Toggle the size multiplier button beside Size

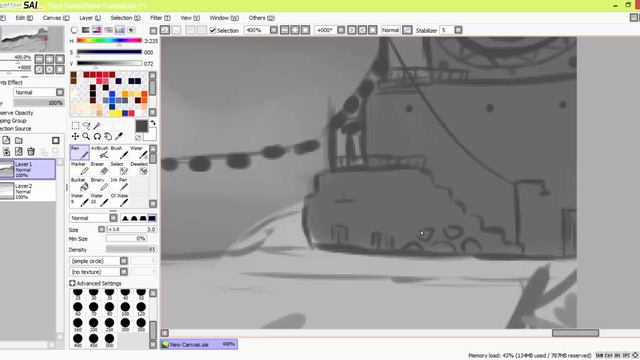102,229
